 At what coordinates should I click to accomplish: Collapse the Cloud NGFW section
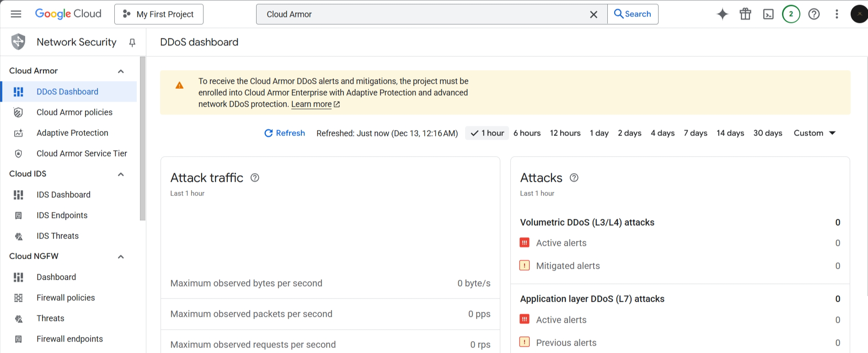coord(121,256)
